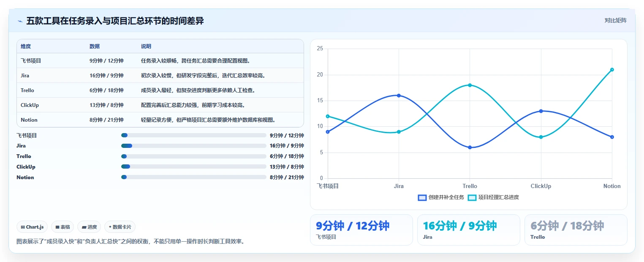Viewport: 644px width, 262px height.
Task: Click the 对比矩阵 label in the header
Action: [x=615, y=20]
